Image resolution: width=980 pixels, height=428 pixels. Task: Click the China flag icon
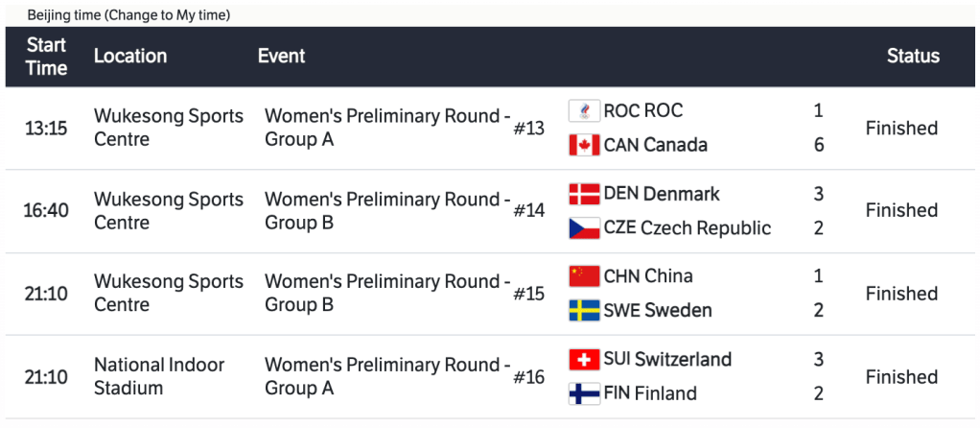click(x=584, y=276)
